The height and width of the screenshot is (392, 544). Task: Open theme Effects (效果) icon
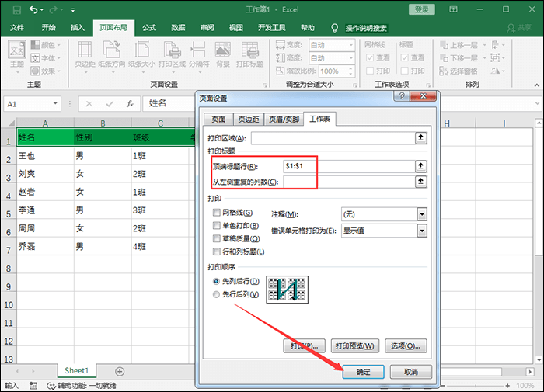coord(35,71)
